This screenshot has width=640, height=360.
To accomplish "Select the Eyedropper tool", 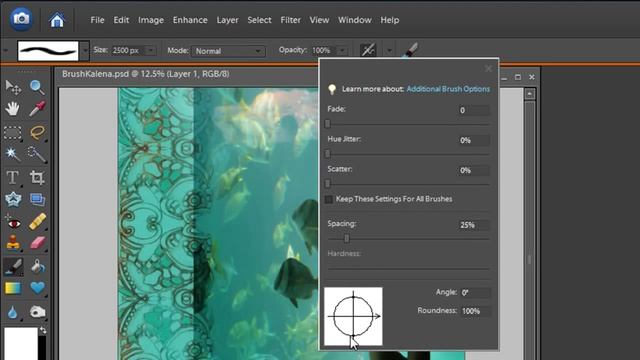I will [37, 109].
